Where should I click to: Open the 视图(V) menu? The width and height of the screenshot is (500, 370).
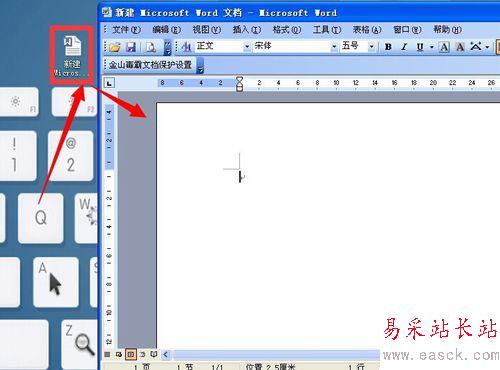[206, 30]
